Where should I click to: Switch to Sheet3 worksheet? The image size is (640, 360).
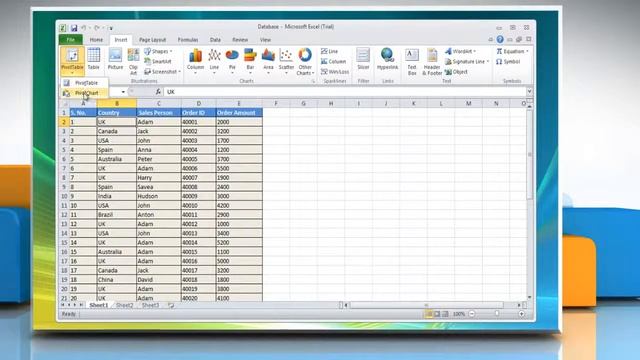coord(150,305)
